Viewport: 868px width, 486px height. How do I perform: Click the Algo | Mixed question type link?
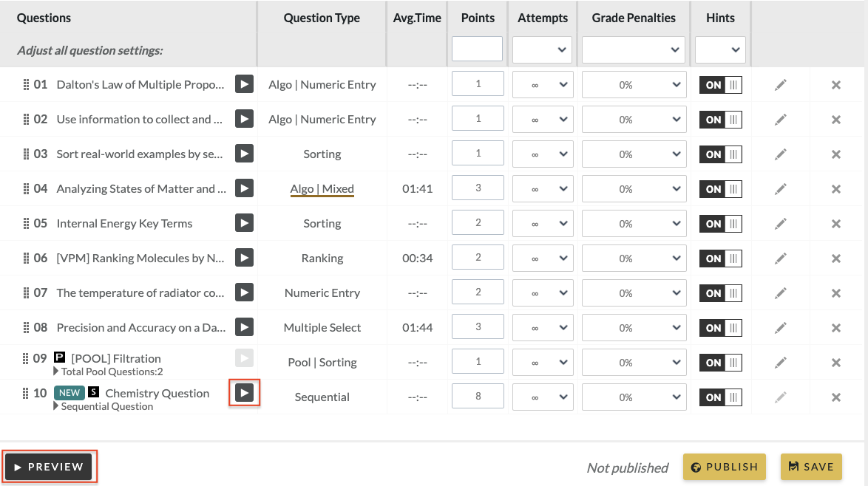coord(322,189)
